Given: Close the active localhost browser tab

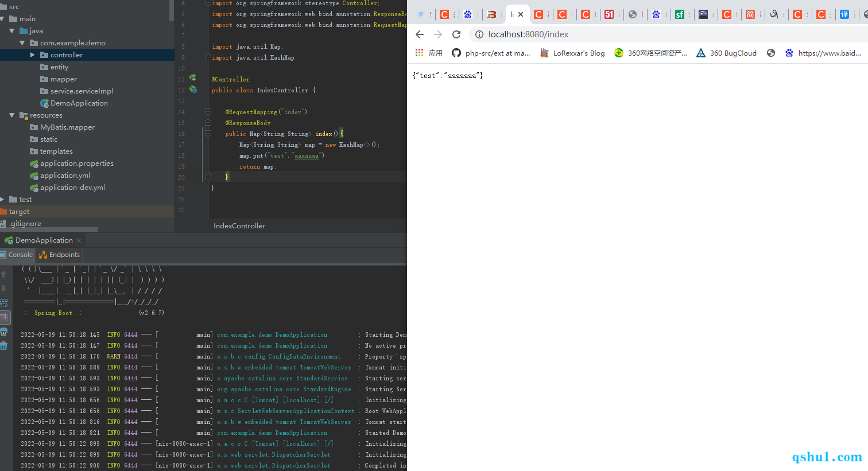Looking at the screenshot, I should pos(521,14).
